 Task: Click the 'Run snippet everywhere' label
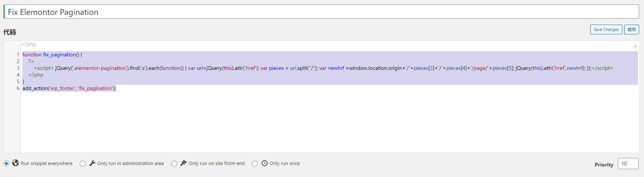point(47,164)
